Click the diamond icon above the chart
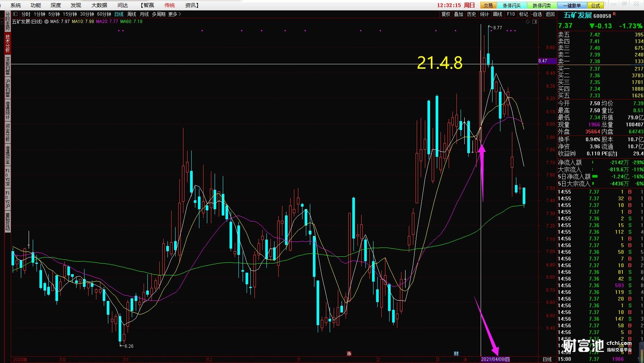Viewport: 644px width, 363px height. pyautogui.click(x=528, y=22)
